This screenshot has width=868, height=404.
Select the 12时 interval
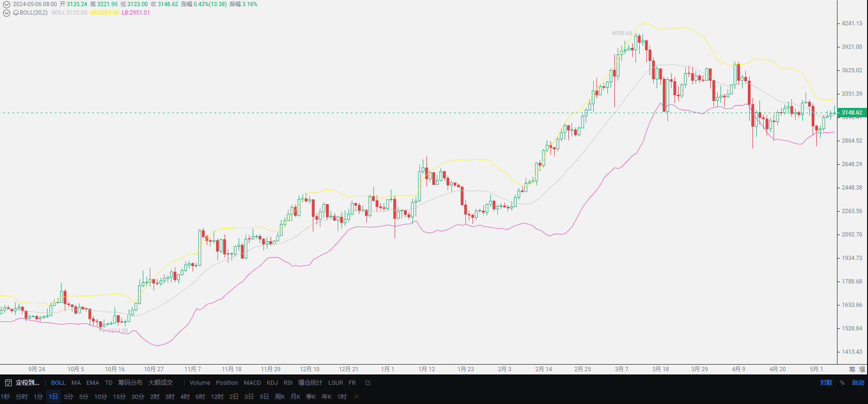217,397
